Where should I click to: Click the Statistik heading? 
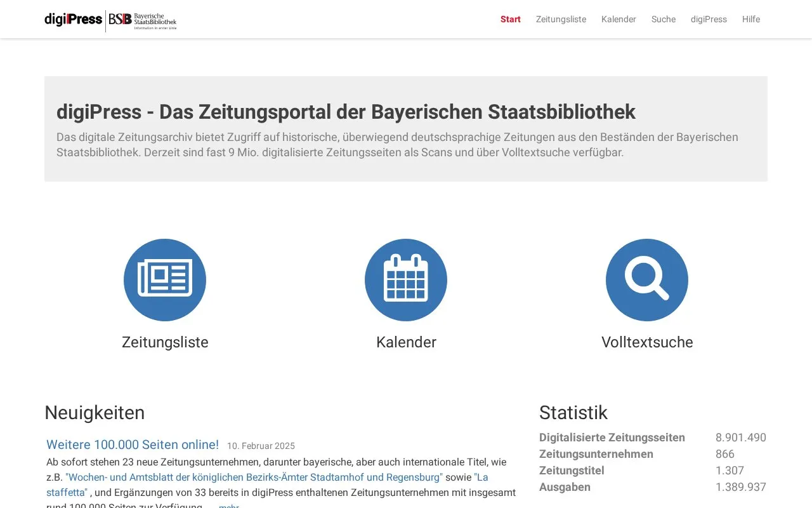coord(573,413)
